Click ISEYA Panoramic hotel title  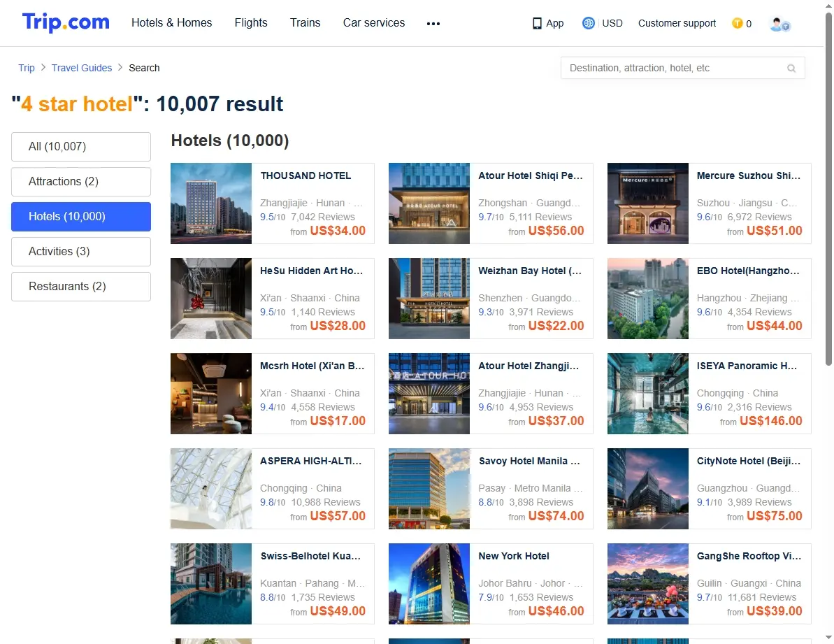[747, 366]
